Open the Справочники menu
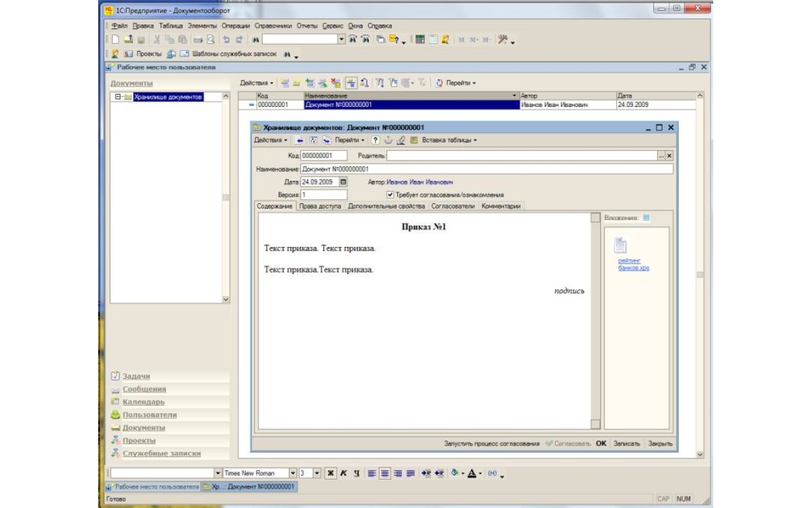 [273, 26]
